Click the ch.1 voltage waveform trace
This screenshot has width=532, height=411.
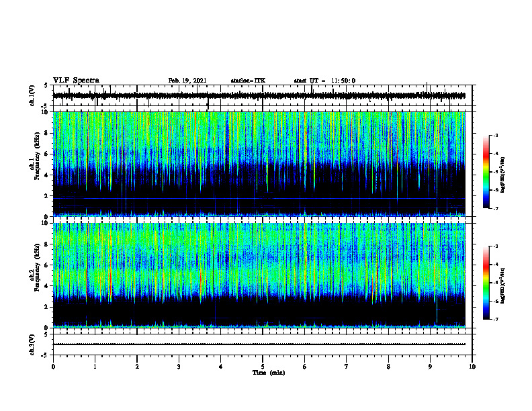[259, 96]
